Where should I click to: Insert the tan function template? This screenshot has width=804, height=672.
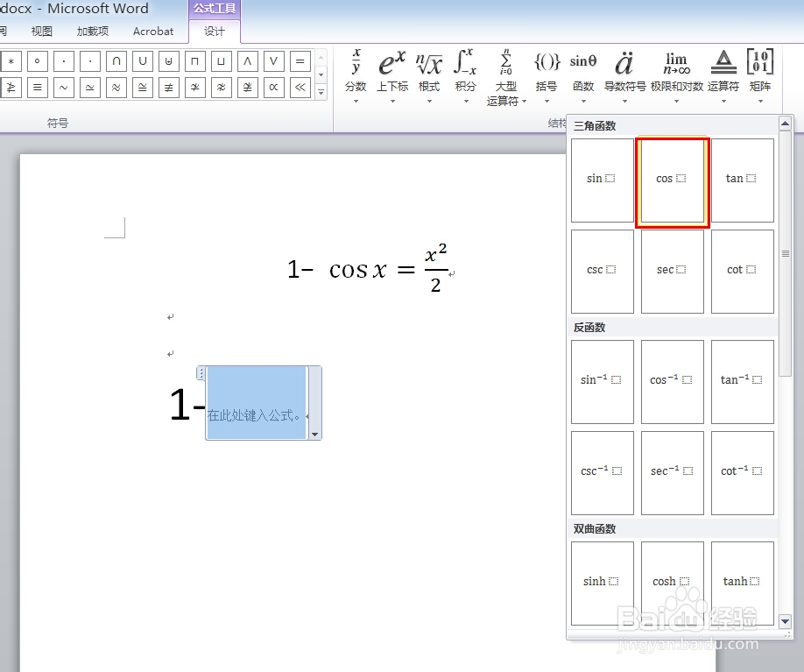[x=743, y=180]
